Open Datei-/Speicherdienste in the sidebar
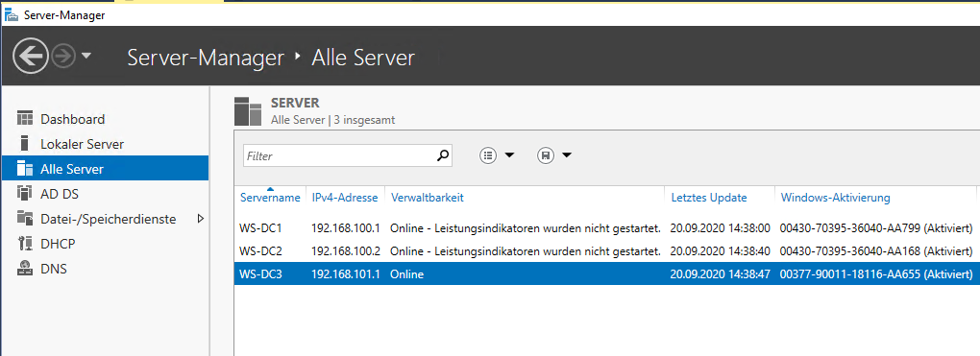The image size is (980, 356). pyautogui.click(x=105, y=219)
